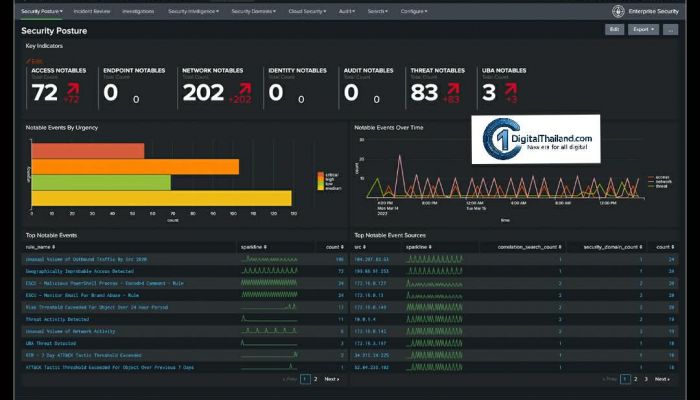Viewport: 700px width, 400px height.
Task: Open the more options ellipsis button
Action: (x=670, y=30)
